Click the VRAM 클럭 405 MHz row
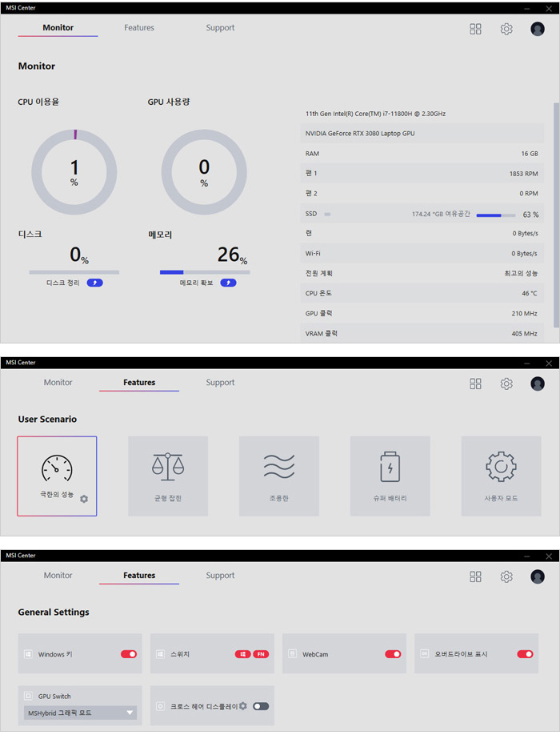 pyautogui.click(x=422, y=333)
